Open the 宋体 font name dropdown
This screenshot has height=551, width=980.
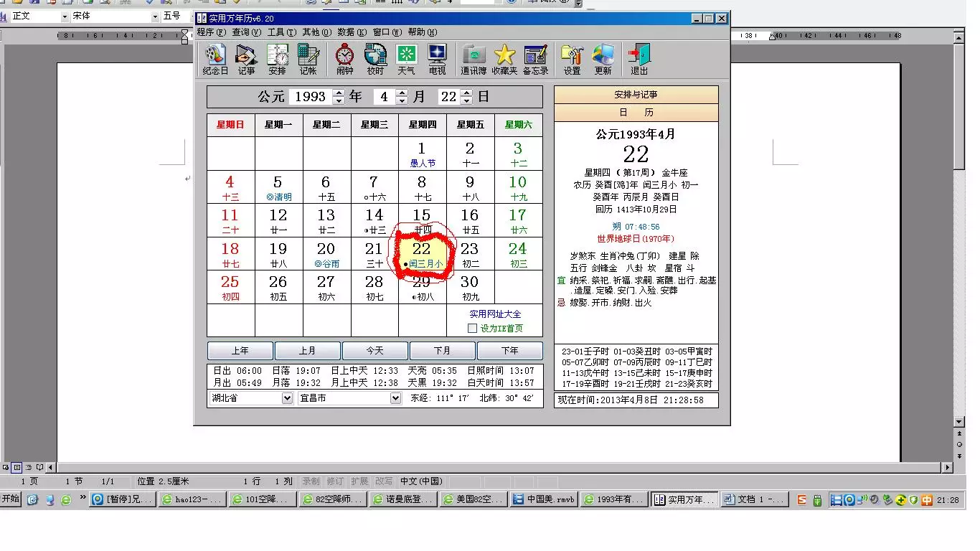(155, 16)
